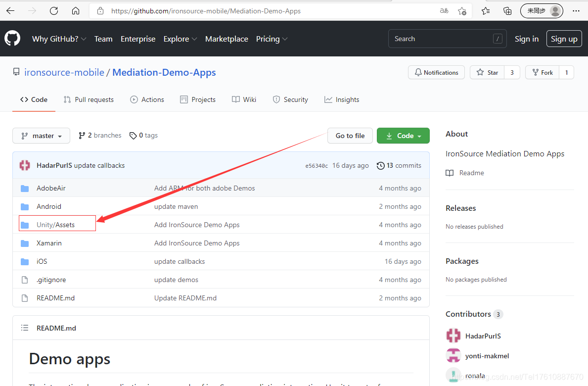Click the Go to file button

tap(350, 136)
